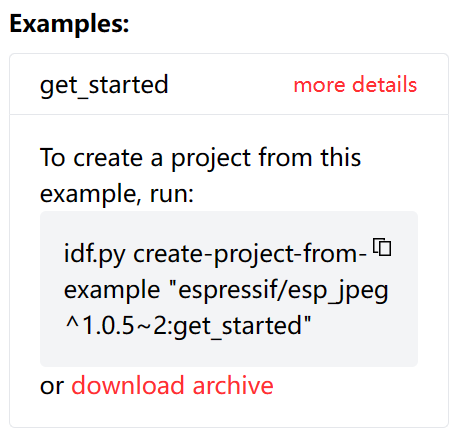Download the example archive
The height and width of the screenshot is (437, 455).
pos(172,385)
